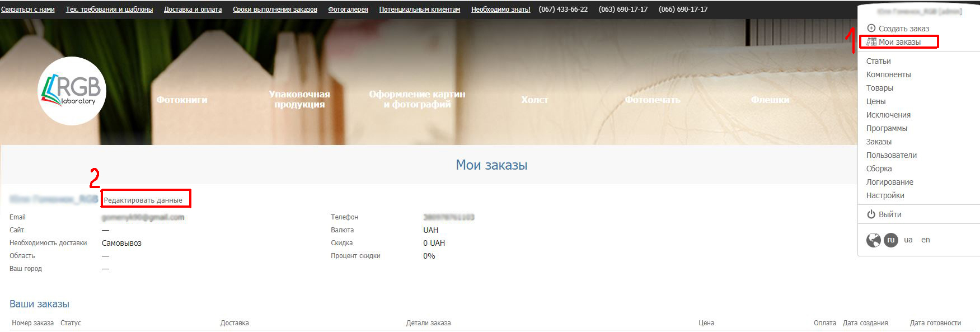Image resolution: width=980 pixels, height=332 pixels.
Task: Open the Фотокниги category
Action: 182,100
